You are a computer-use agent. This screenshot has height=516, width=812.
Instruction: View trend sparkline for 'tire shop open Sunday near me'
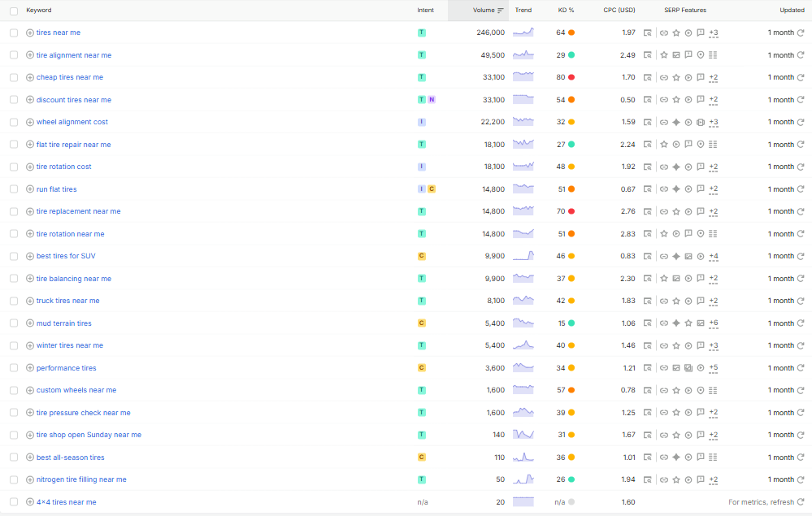(523, 434)
